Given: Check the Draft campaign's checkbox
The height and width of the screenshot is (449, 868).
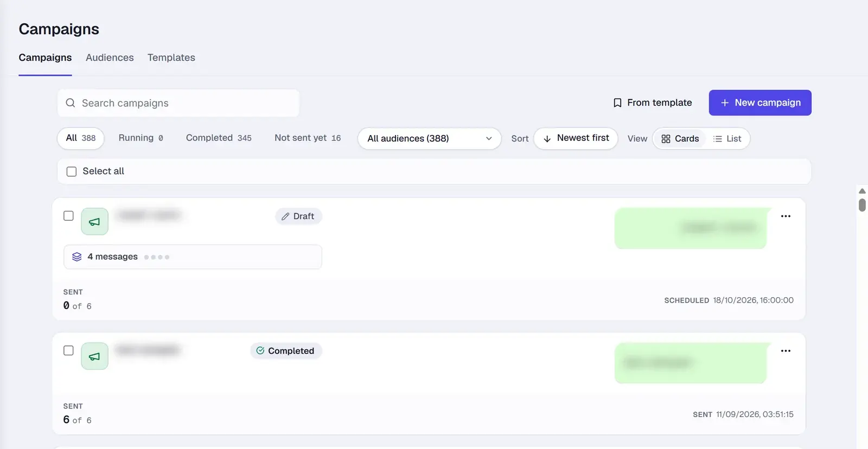Looking at the screenshot, I should coord(68,216).
